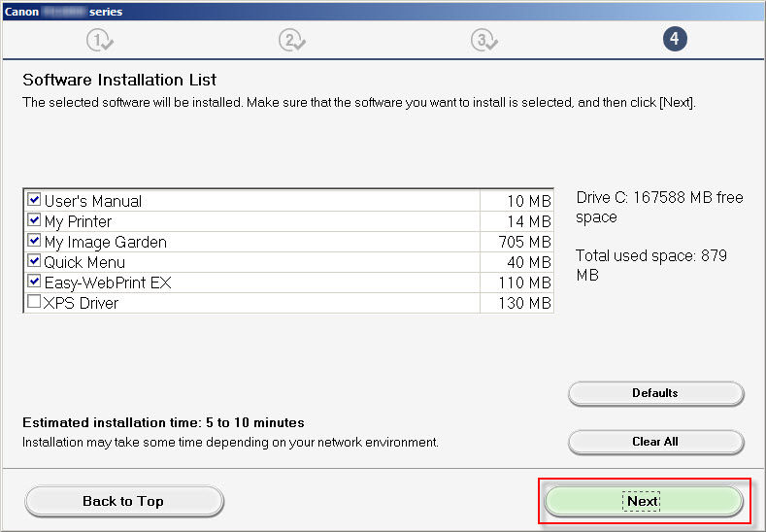Restore selections with the Defaults button

point(655,393)
